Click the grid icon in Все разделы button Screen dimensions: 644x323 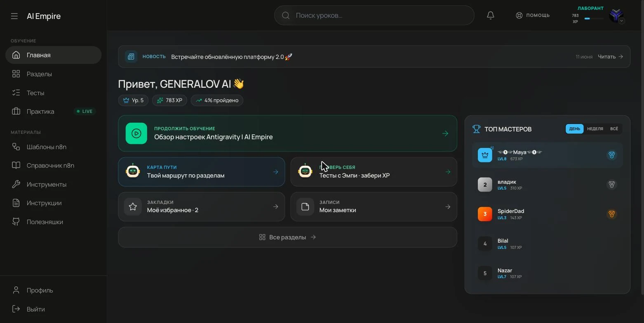coord(262,237)
